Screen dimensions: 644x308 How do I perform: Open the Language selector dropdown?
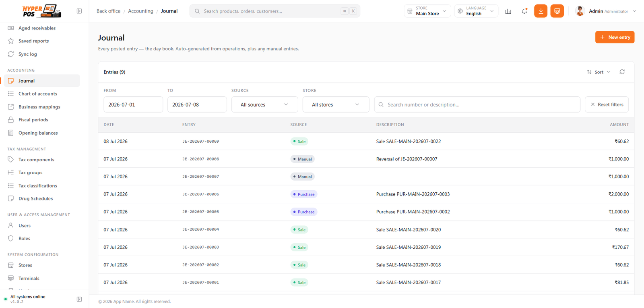point(476,11)
